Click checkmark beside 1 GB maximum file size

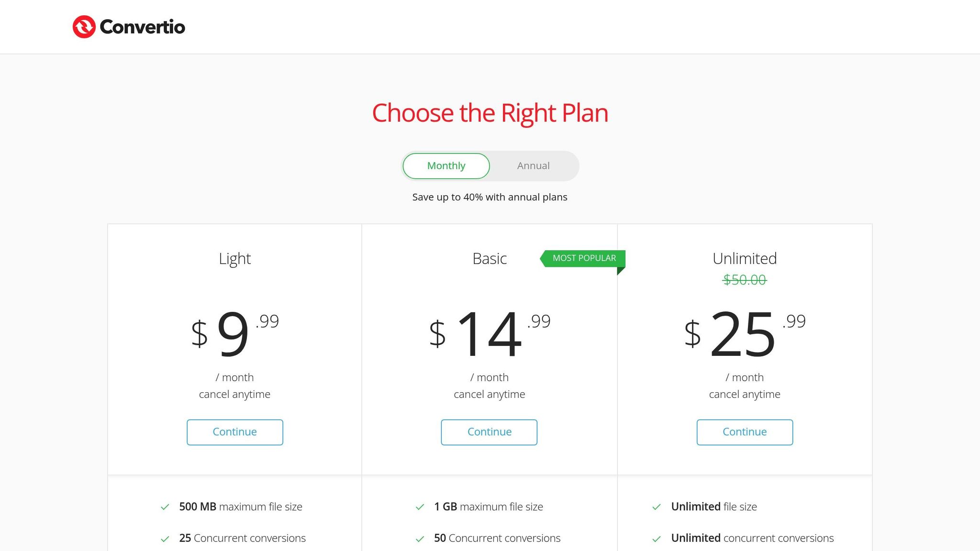420,507
